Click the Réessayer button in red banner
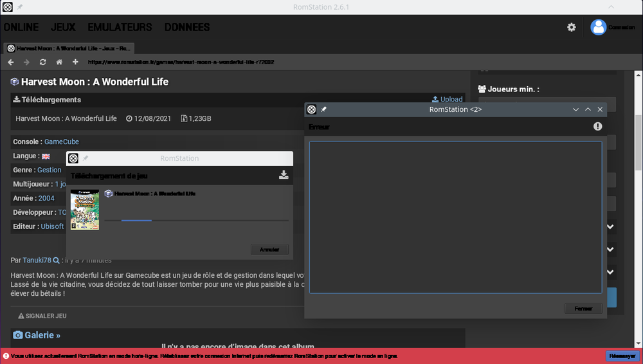Image resolution: width=643 pixels, height=364 pixels. [622, 356]
